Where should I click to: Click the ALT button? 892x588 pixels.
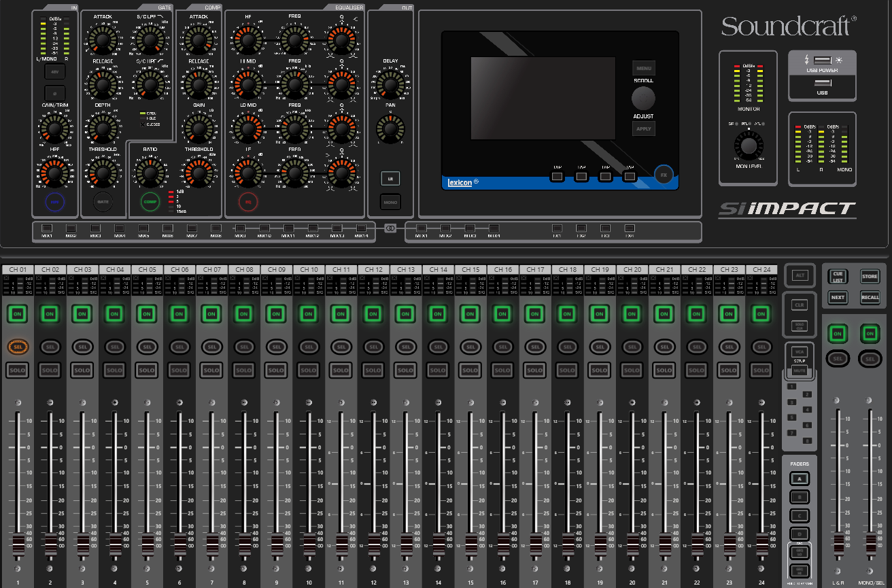click(800, 276)
